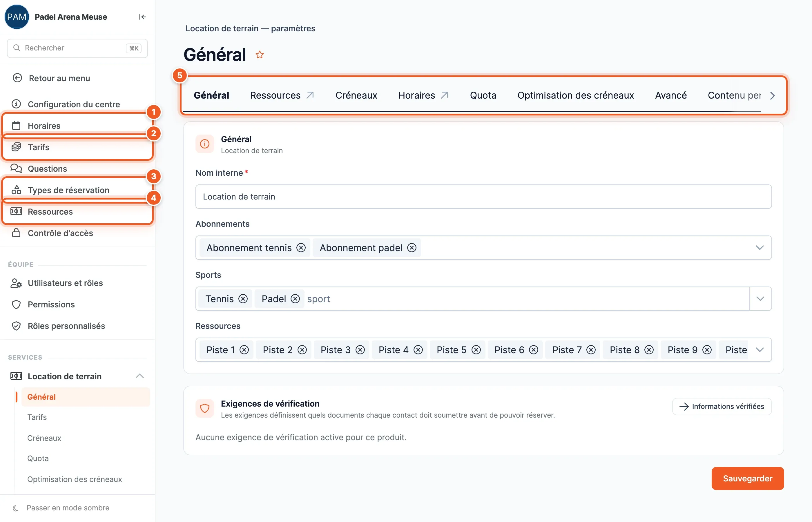Open the Abonnements dropdown chevron
The height and width of the screenshot is (522, 812).
point(760,248)
